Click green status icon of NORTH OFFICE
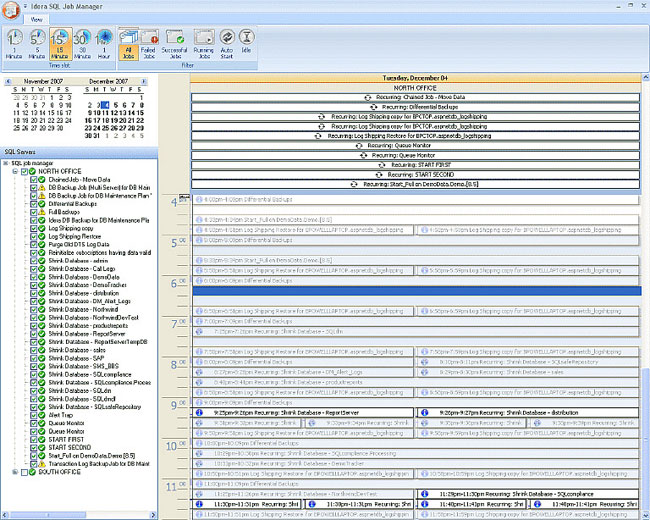 tap(32, 171)
